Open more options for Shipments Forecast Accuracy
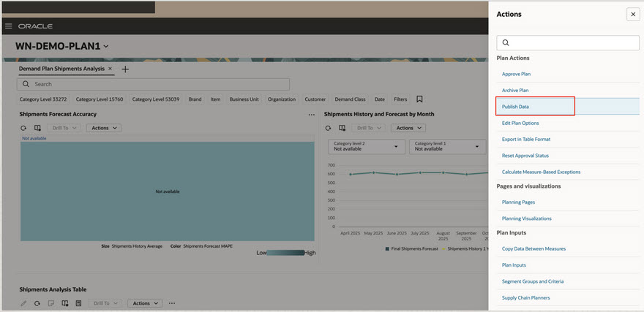This screenshot has height=312, width=644. pos(312,115)
